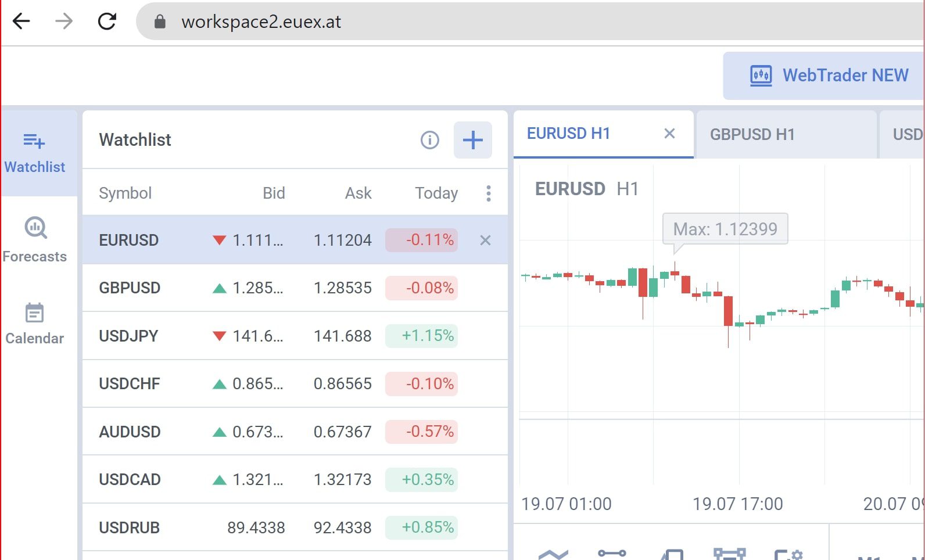This screenshot has width=925, height=560.
Task: Open chart settings gear tool
Action: tap(789, 554)
